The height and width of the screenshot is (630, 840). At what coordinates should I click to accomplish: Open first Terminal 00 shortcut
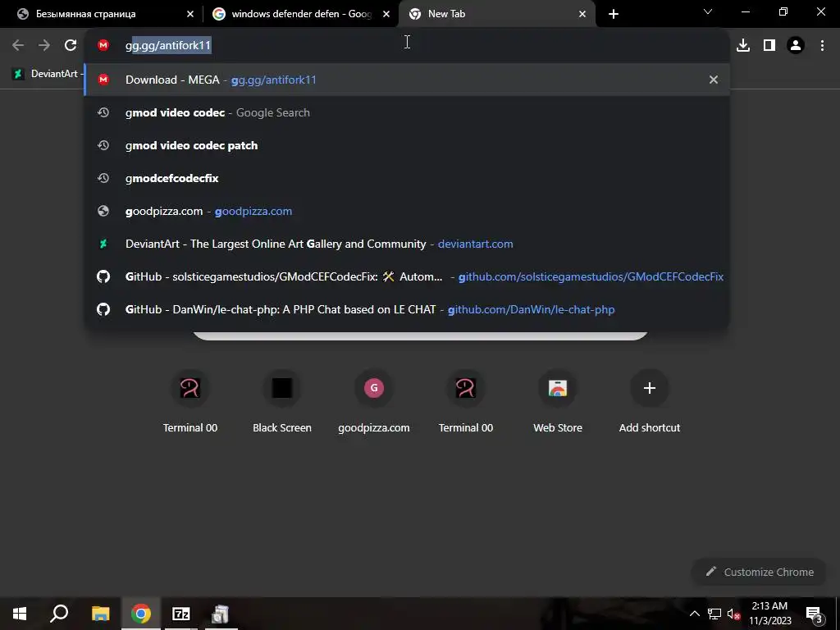190,402
